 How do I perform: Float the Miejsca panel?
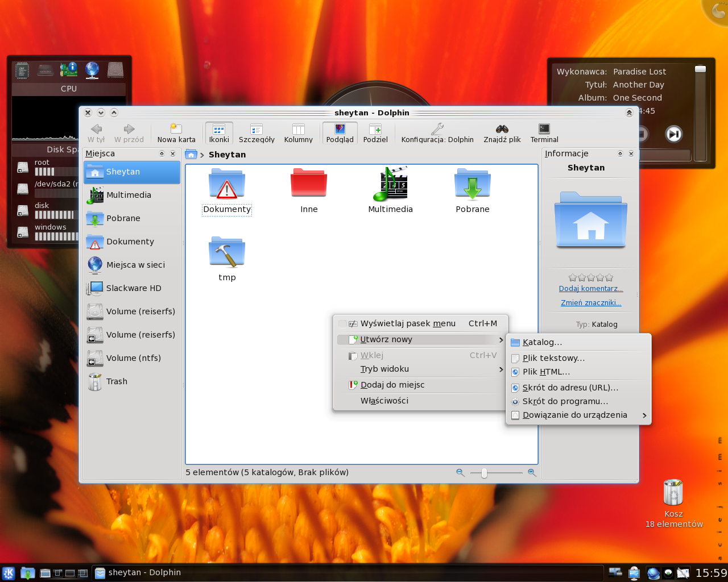coord(162,153)
